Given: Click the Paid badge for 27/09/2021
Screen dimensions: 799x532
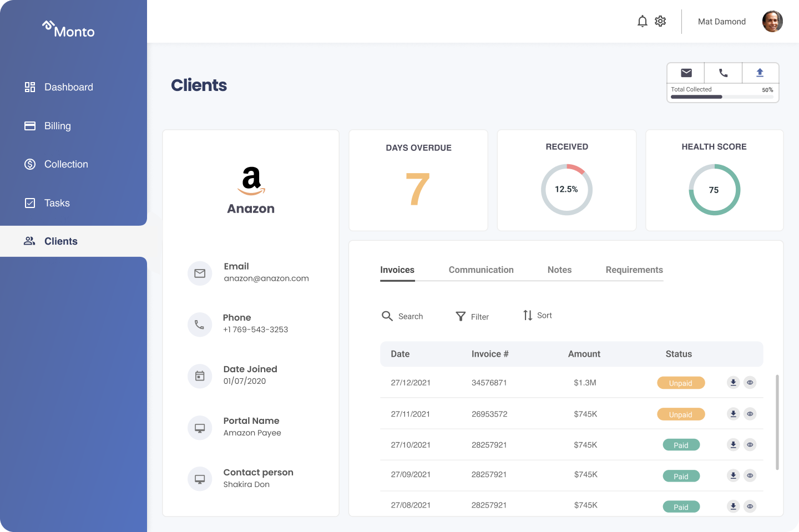Looking at the screenshot, I should click(681, 476).
